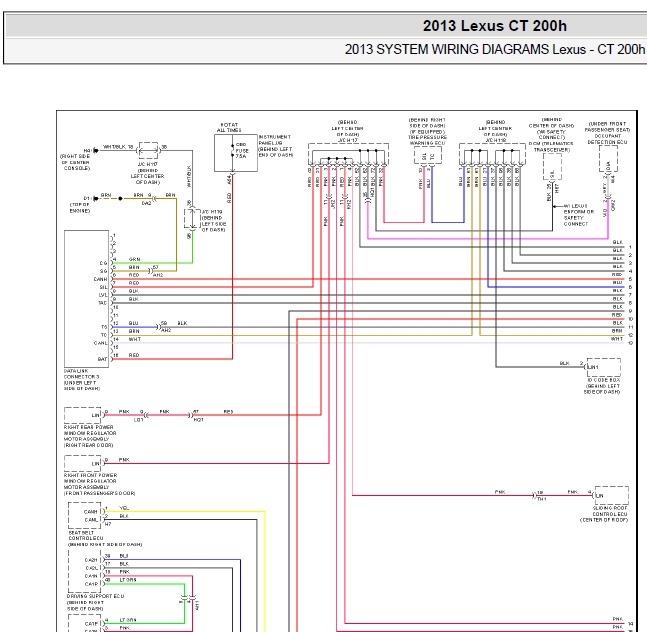Click the "WHT/BLK 18" wire label near H41
Image resolution: width=647 pixels, height=632 pixels.
tap(118, 147)
